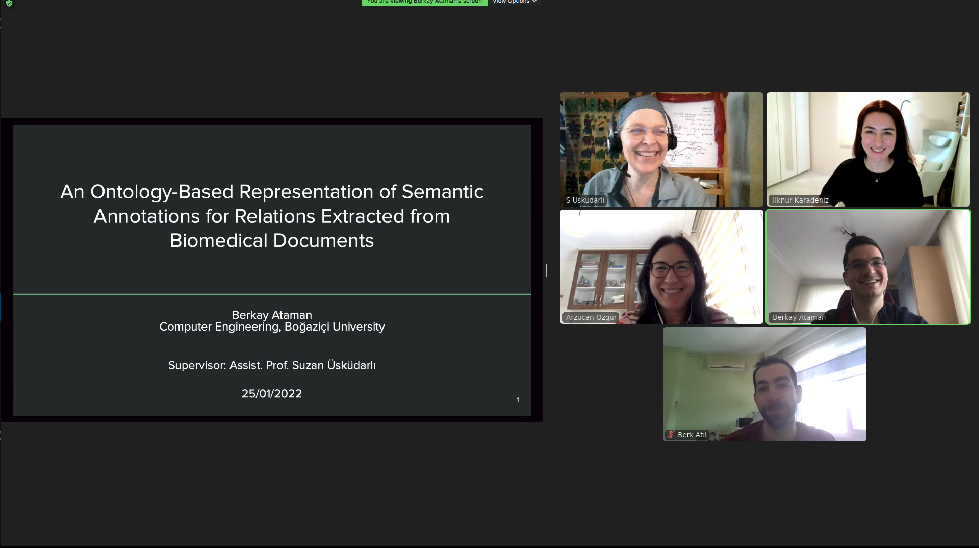This screenshot has height=548, width=979.
Task: Click the Supervisor line on the slide
Action: click(x=271, y=365)
